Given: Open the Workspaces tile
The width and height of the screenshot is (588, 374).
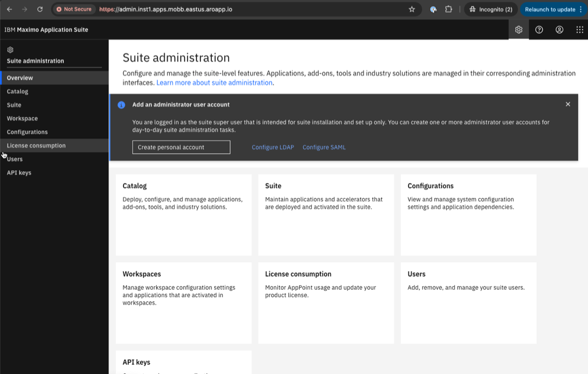Looking at the screenshot, I should [183, 302].
